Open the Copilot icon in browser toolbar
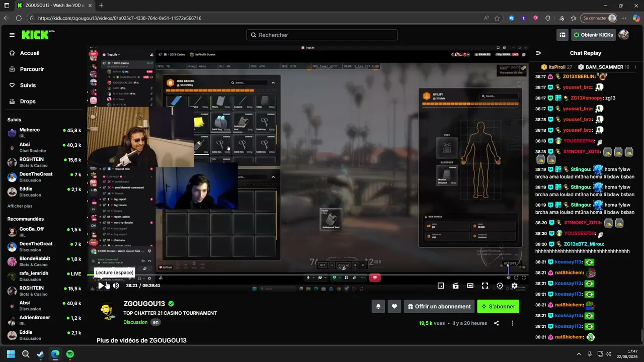 (636, 18)
